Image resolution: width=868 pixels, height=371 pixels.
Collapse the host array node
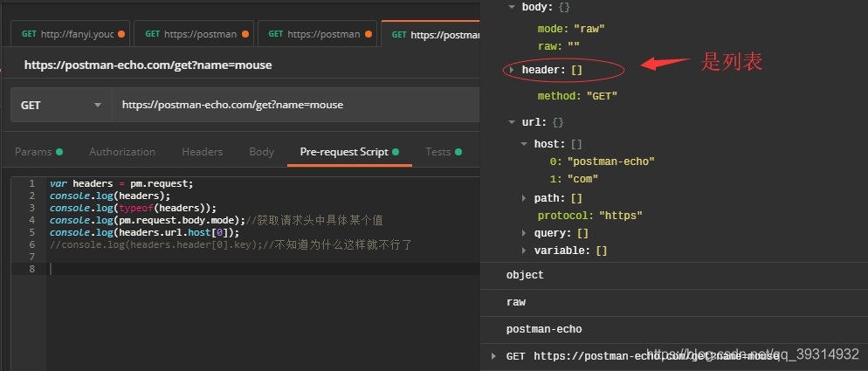[525, 144]
